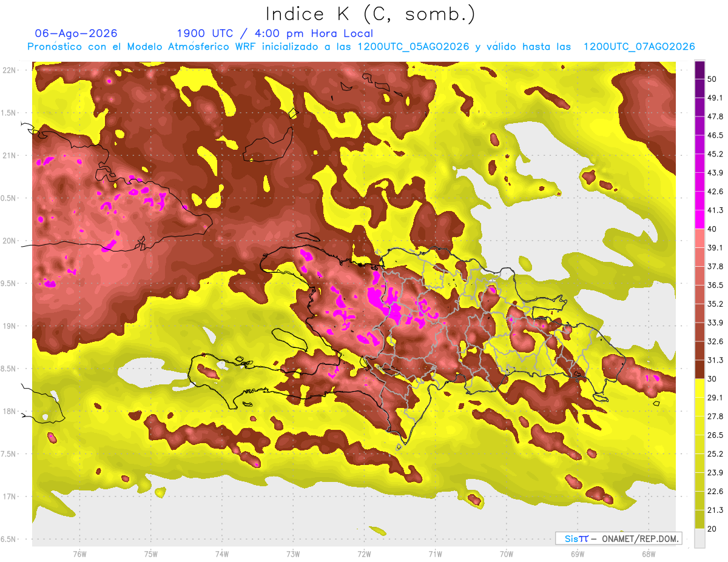Image resolution: width=728 pixels, height=562 pixels.
Task: Select the salmon 39.1 legend band
Action: [699, 238]
